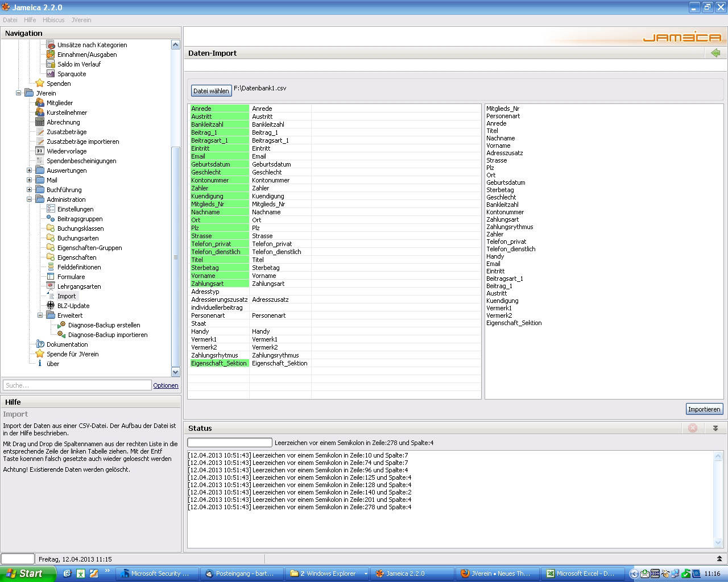Click the Zusatzbeträge icon
The width and height of the screenshot is (728, 582).
[40, 132]
